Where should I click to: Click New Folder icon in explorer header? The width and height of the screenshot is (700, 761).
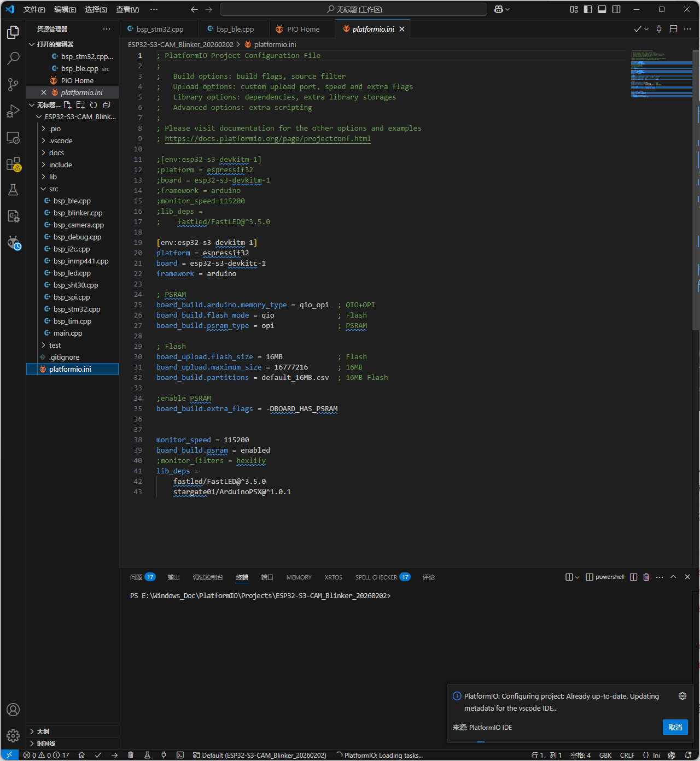coord(80,105)
